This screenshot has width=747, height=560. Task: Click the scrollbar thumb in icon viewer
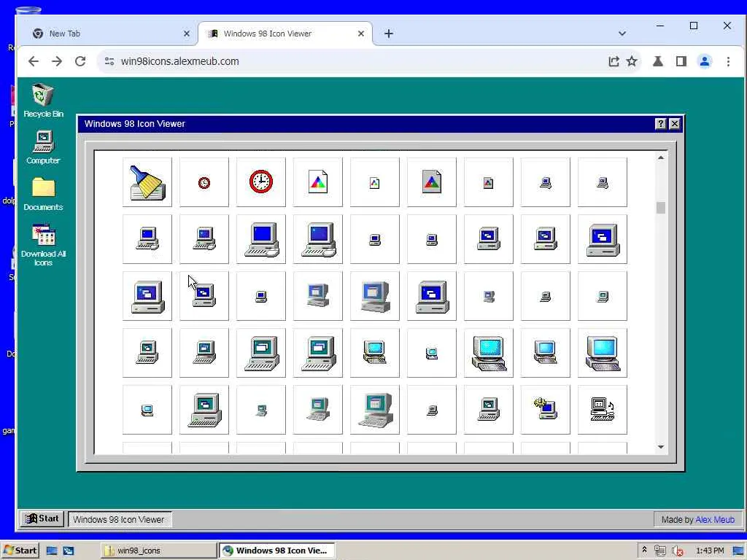point(661,208)
